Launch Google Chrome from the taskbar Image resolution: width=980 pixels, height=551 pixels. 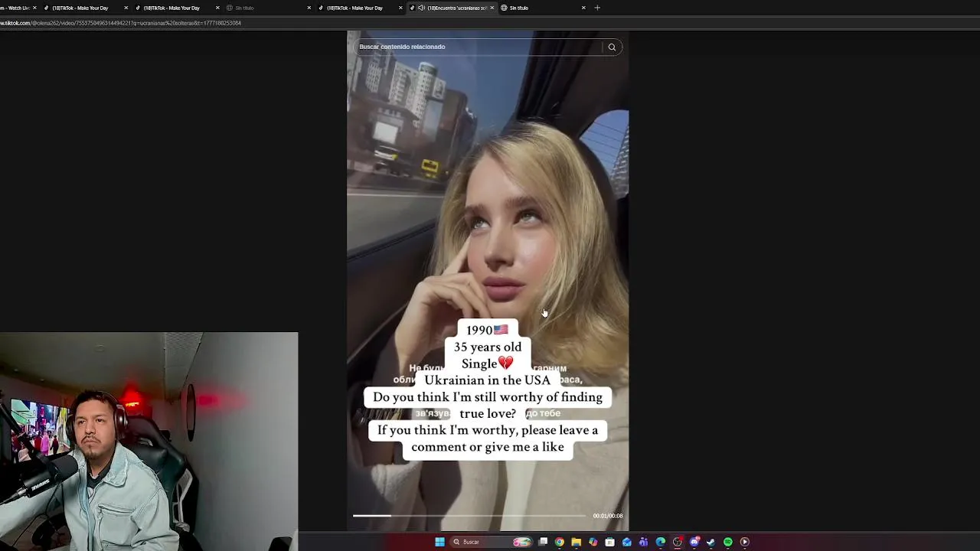point(560,542)
